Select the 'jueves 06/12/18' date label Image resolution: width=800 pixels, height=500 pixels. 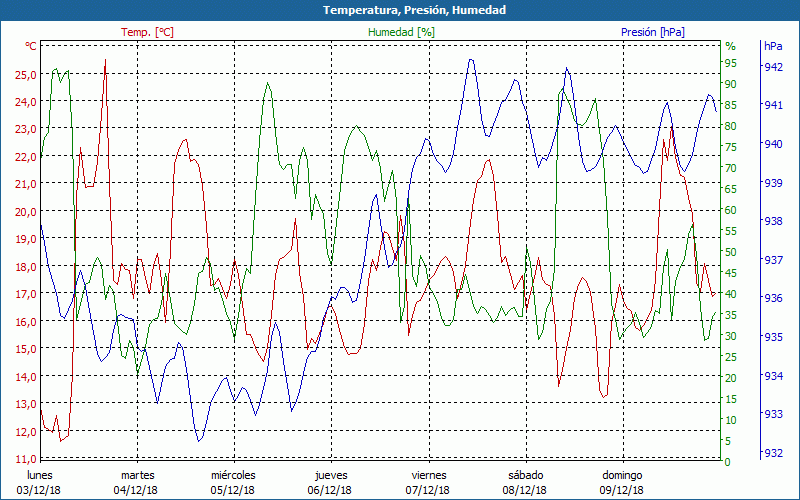(x=330, y=483)
